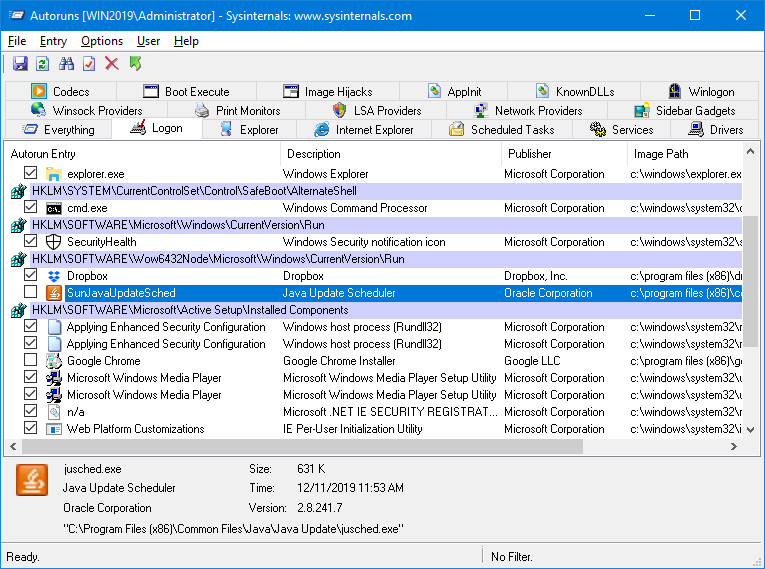The width and height of the screenshot is (765, 569).
Task: Enable the Google Chrome entry checkbox
Action: pos(30,360)
